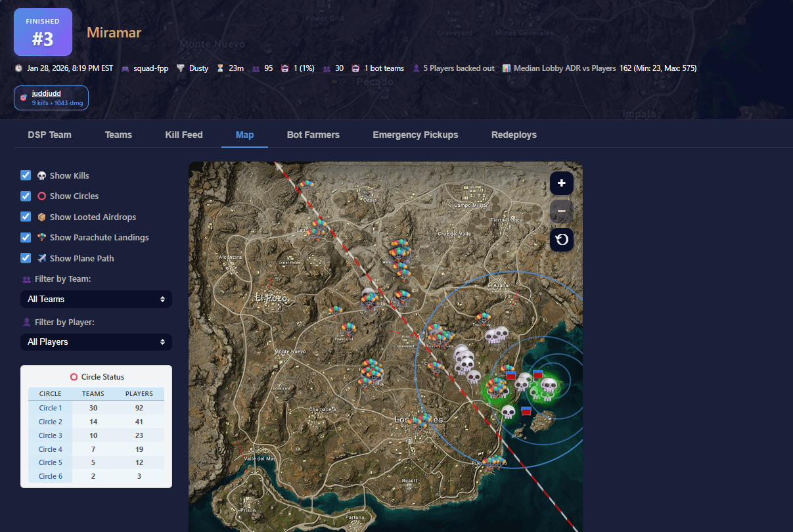This screenshot has height=532, width=793.
Task: Click Circle 1 in the status table
Action: pyautogui.click(x=51, y=408)
